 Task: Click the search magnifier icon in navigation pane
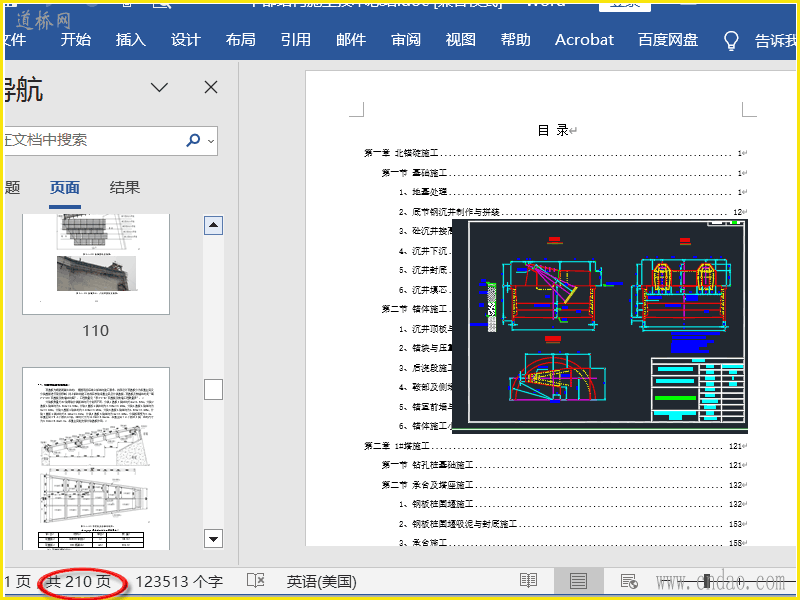(x=193, y=141)
